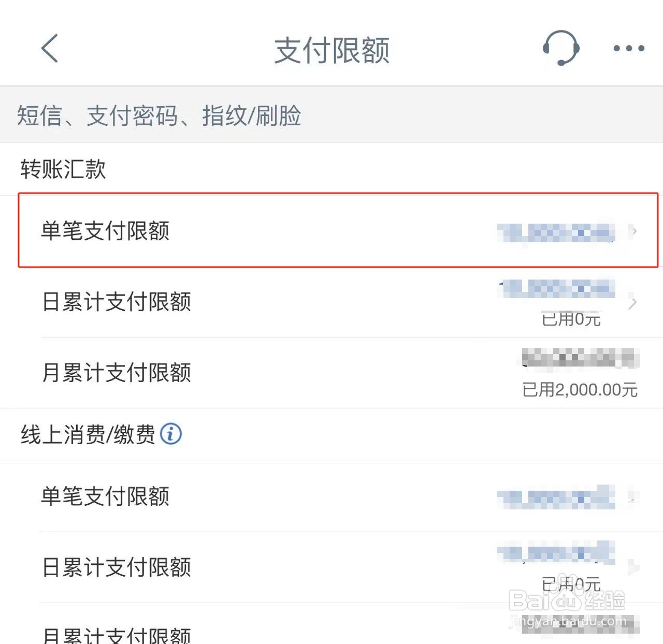Click the back arrow to return

click(x=48, y=49)
